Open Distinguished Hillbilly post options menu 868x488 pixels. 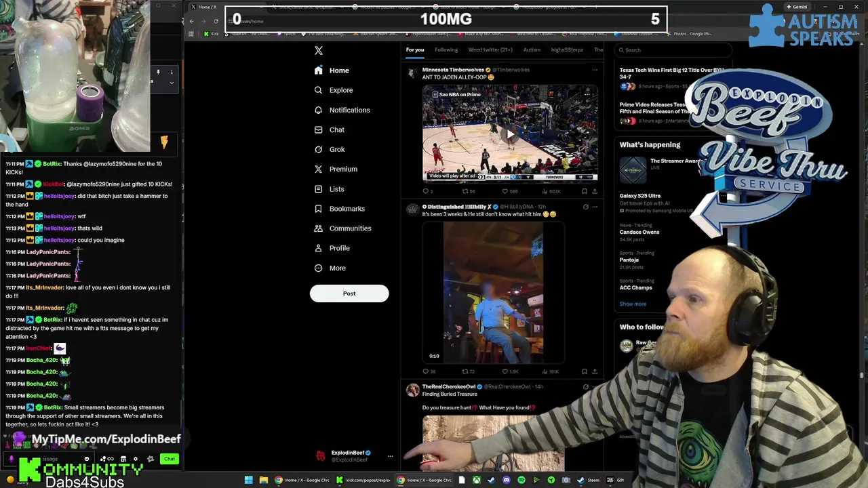[x=595, y=207]
